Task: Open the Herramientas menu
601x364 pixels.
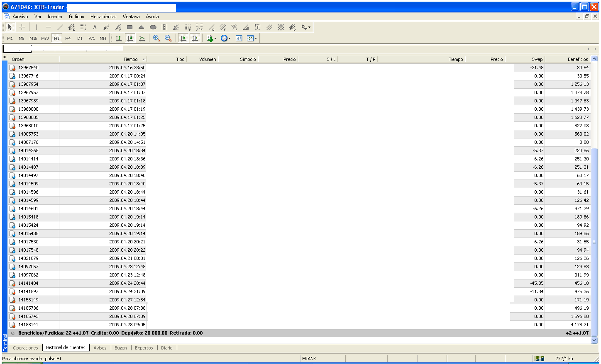Action: tap(103, 17)
